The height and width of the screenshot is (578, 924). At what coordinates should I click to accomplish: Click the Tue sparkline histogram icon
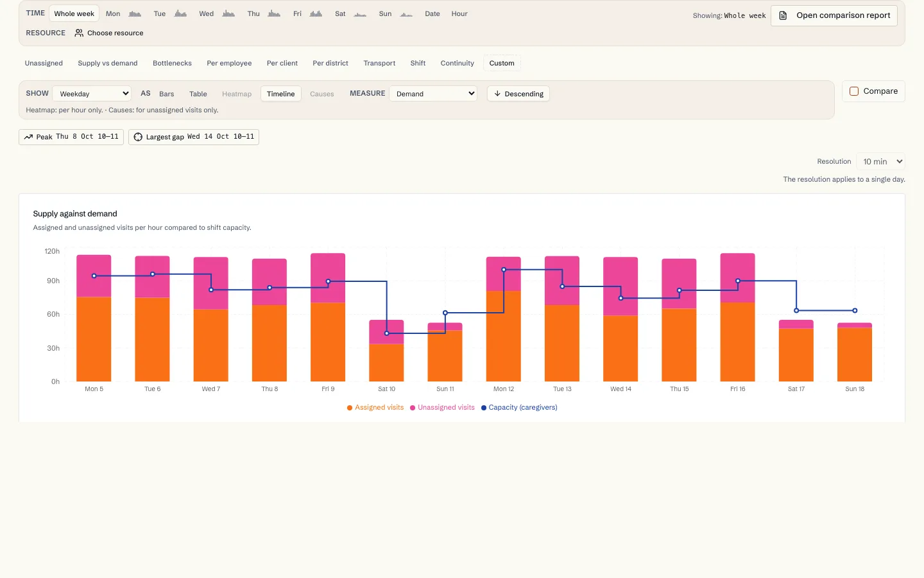180,13
